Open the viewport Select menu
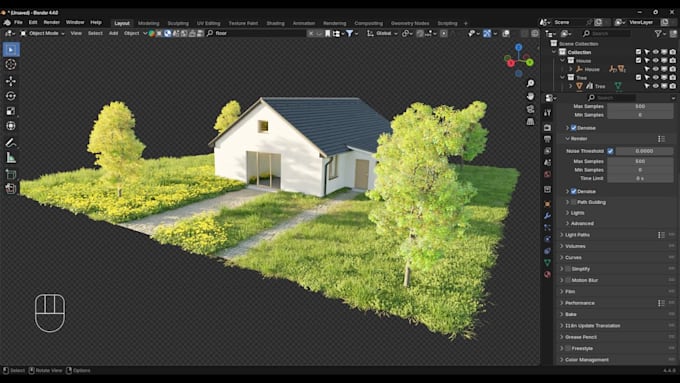Viewport: 680px width, 383px height. tap(95, 33)
